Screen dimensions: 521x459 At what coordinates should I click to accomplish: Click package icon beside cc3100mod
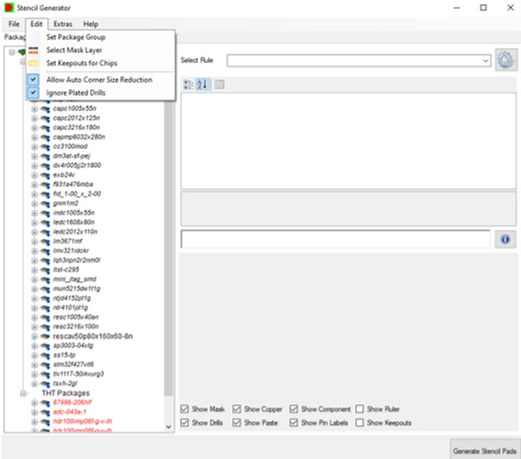45,147
